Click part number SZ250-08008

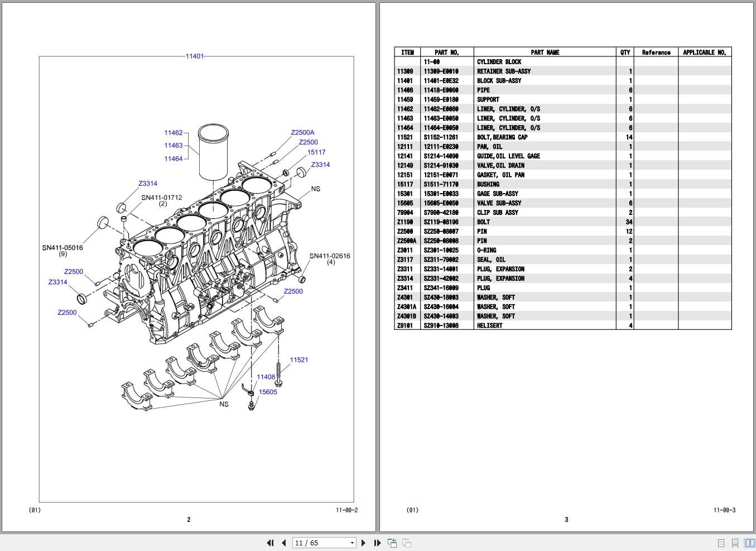(x=441, y=241)
